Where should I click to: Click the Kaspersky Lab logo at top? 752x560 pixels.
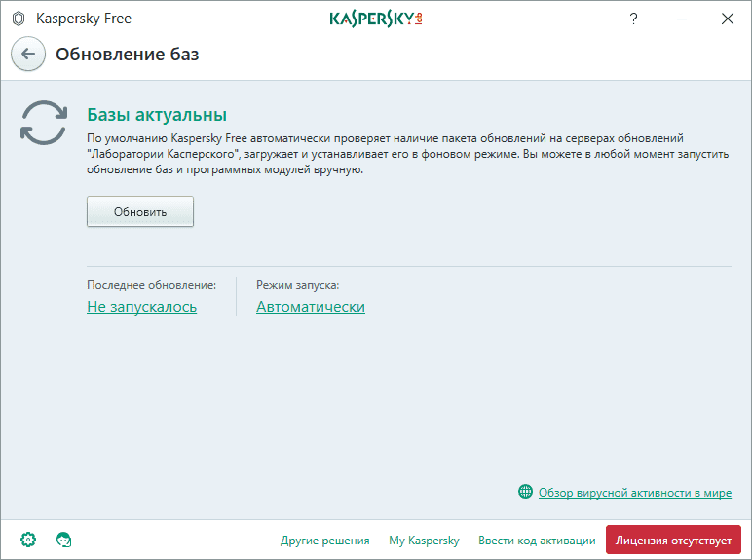point(376,19)
